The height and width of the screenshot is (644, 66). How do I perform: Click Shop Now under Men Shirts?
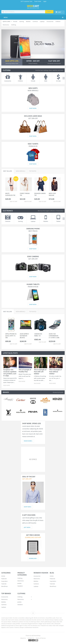pyautogui.click(x=33, y=108)
